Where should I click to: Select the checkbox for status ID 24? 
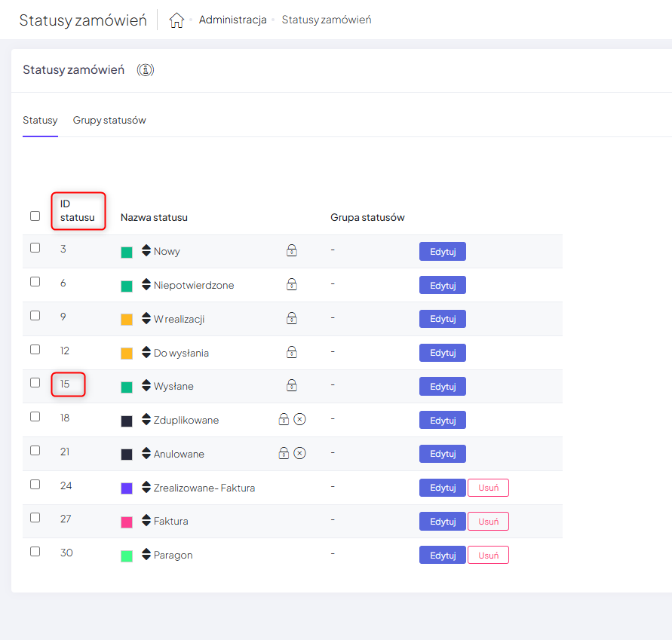pyautogui.click(x=35, y=484)
